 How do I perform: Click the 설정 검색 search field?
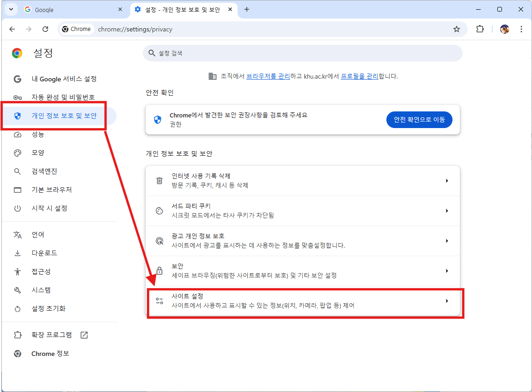tap(303, 53)
